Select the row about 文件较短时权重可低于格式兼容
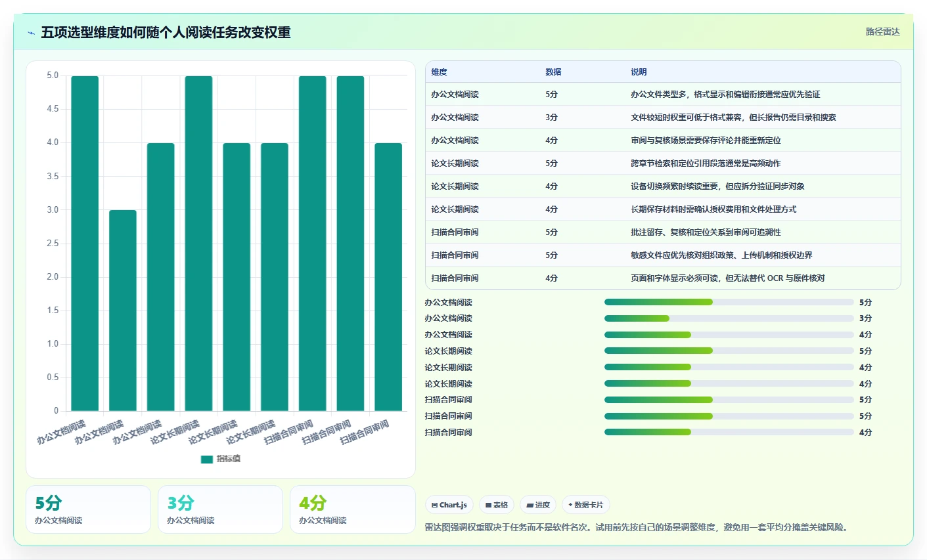This screenshot has width=927, height=560. 663,118
